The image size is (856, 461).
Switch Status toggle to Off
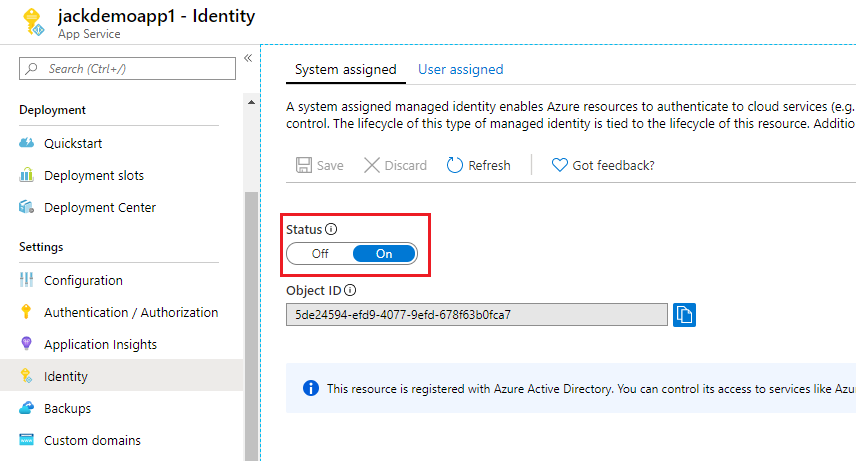coord(320,254)
